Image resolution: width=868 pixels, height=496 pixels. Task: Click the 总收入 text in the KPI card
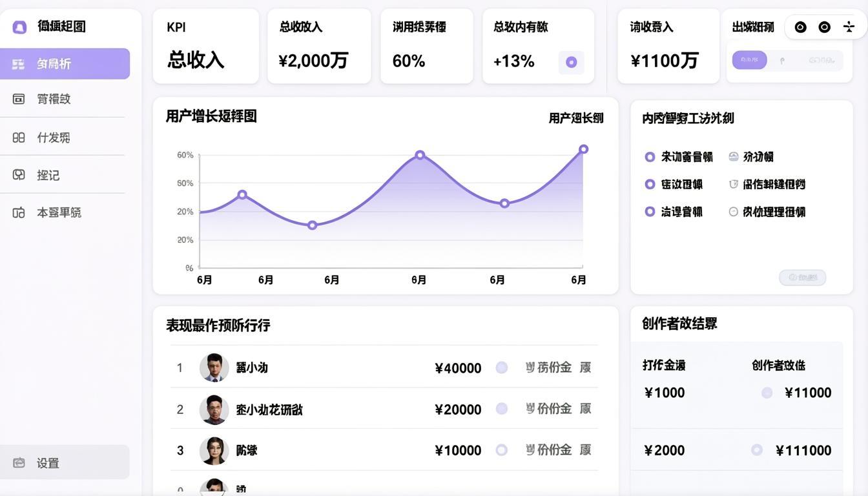tap(196, 60)
